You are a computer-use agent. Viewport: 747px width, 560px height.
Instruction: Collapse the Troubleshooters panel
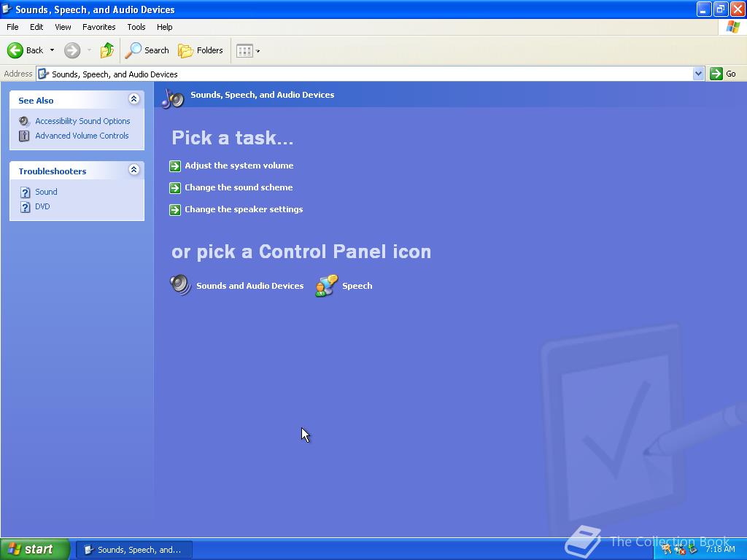coord(134,169)
